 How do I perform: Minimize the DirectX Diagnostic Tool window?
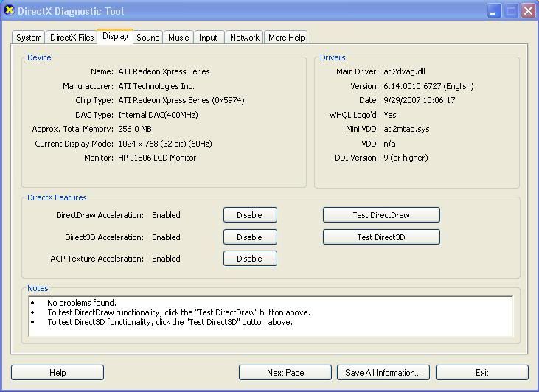pos(494,11)
